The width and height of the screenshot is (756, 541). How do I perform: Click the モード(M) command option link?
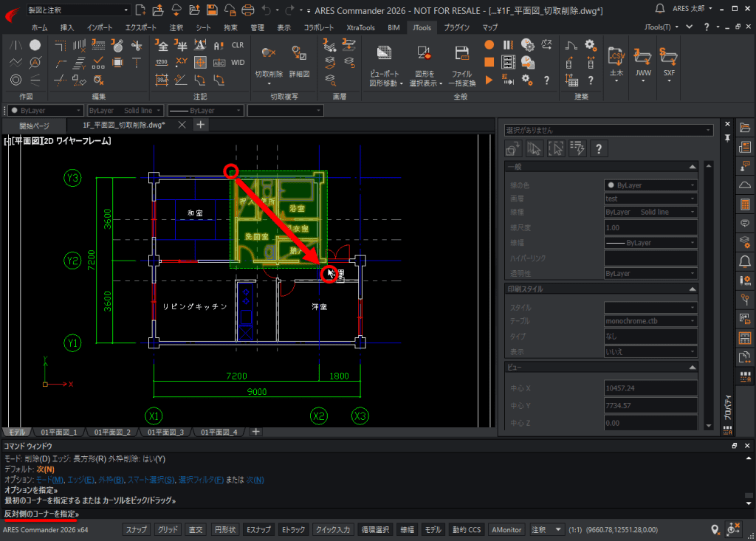click(x=49, y=480)
